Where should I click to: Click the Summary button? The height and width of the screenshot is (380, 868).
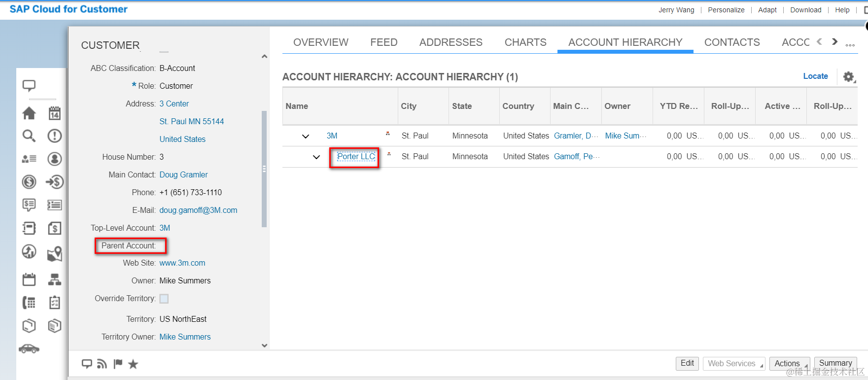835,363
